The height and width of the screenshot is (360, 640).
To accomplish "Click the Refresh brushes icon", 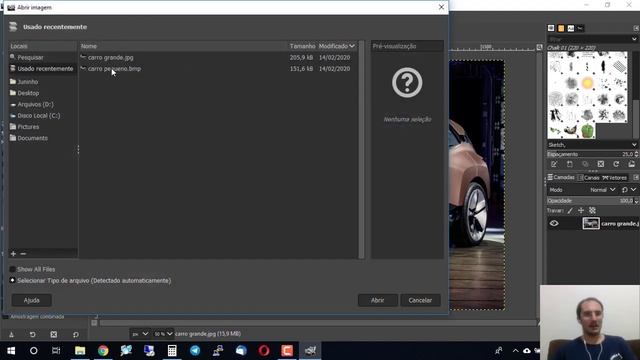I will 616,164.
